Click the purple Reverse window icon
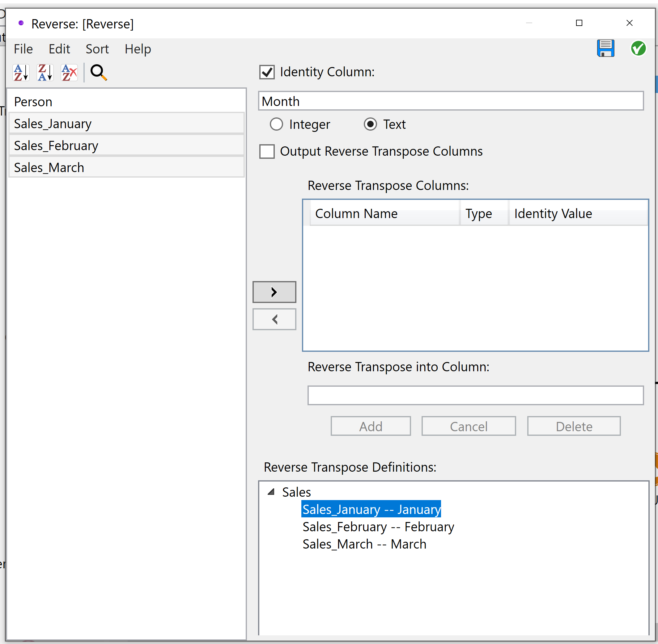The image size is (658, 644). 21,23
